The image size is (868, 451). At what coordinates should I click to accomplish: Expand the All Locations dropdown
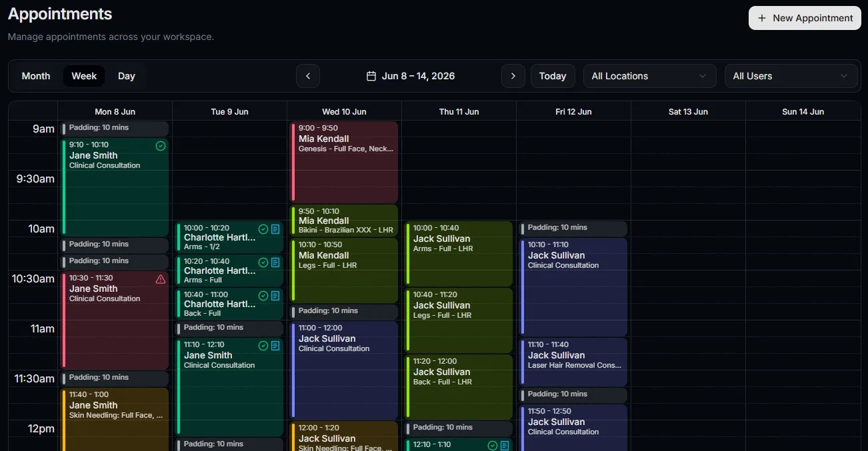click(x=650, y=76)
